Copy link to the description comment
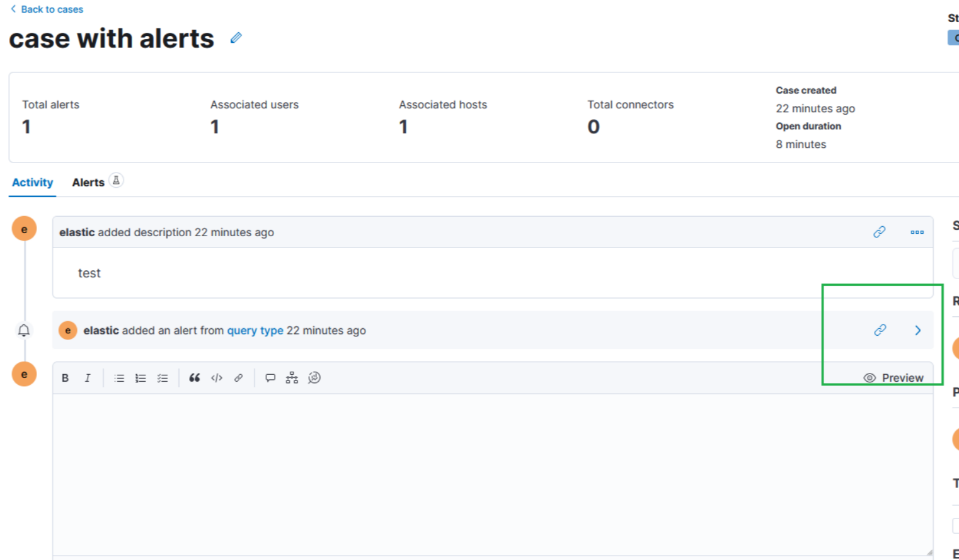Screen dimensions: 959x560 880,232
